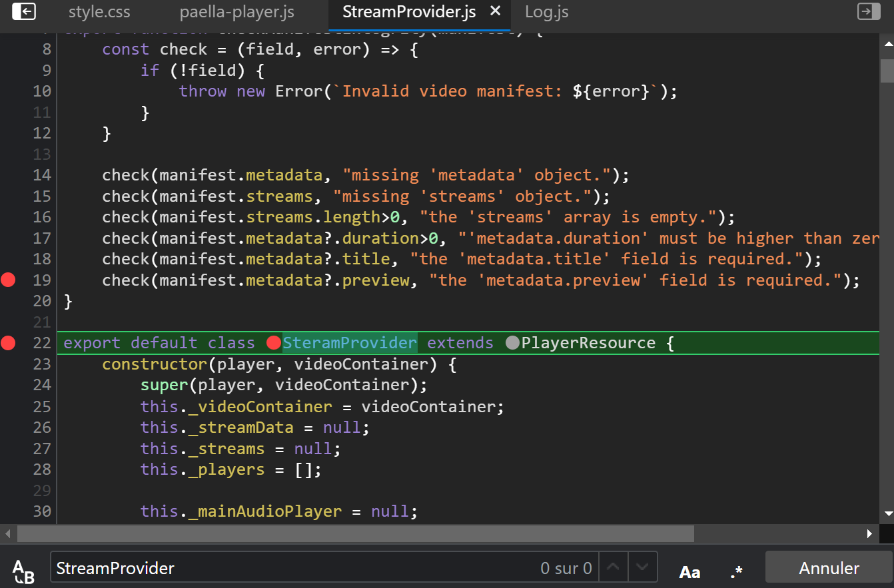This screenshot has height=588, width=894.
Task: Click the red error marker on SteramProvider
Action: point(273,342)
